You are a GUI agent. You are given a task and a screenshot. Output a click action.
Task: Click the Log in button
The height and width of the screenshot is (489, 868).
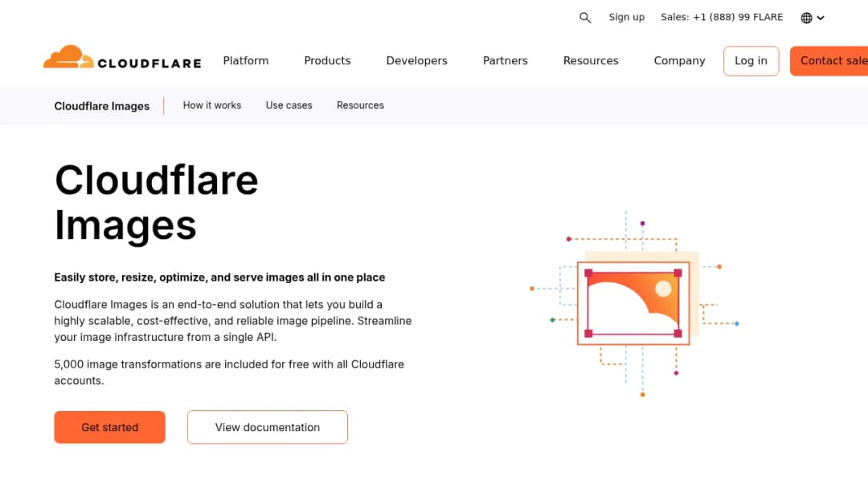point(751,61)
